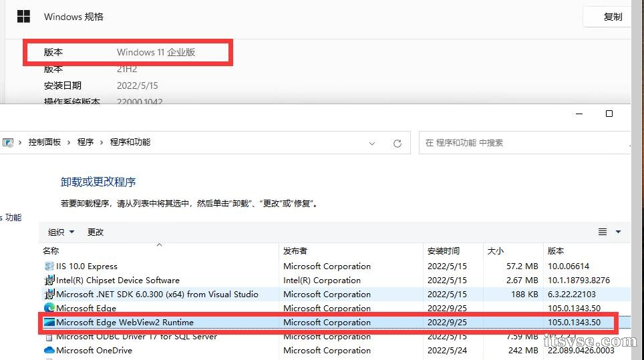The height and width of the screenshot is (360, 644).
Task: Click the control panel icon in the address bar
Action: pyautogui.click(x=8, y=142)
